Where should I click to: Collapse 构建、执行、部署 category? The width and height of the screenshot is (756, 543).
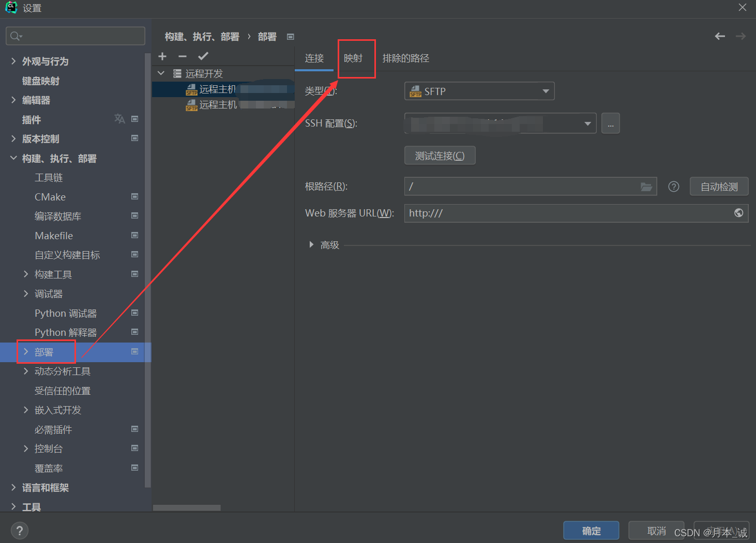13,158
